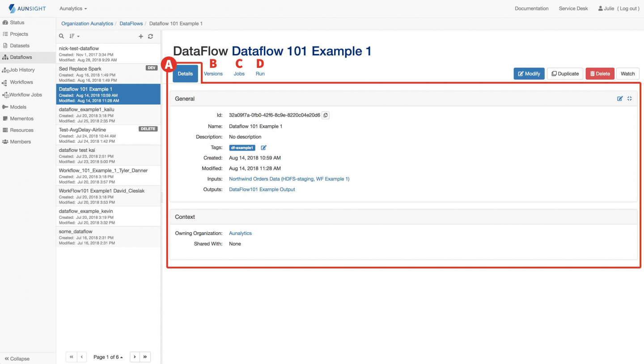The image size is (644, 364).
Task: Click the Aunsight logo
Action: click(x=27, y=8)
